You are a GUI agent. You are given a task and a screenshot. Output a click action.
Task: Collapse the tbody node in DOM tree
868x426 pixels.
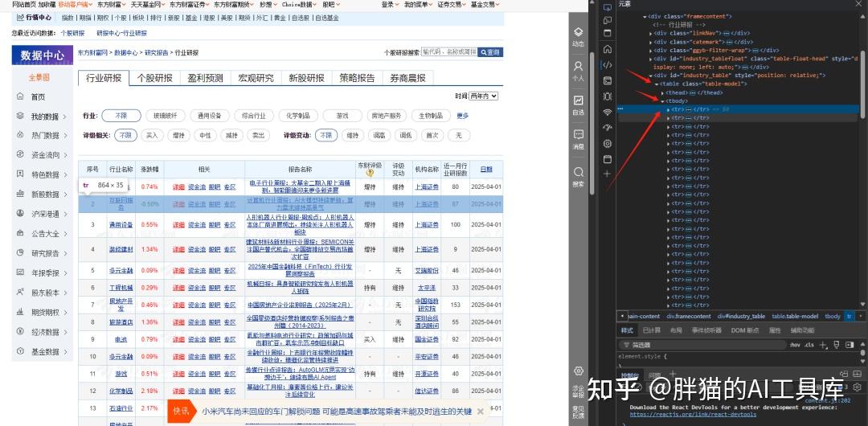(662, 100)
